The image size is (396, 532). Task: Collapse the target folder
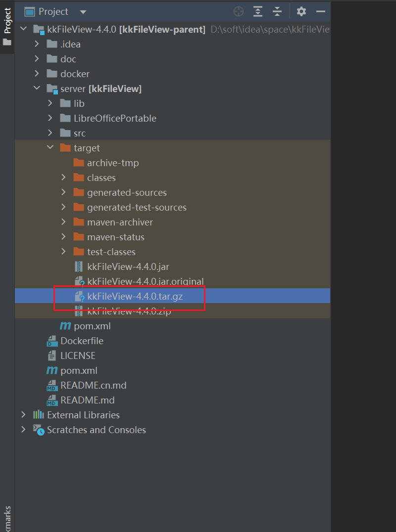coord(50,148)
